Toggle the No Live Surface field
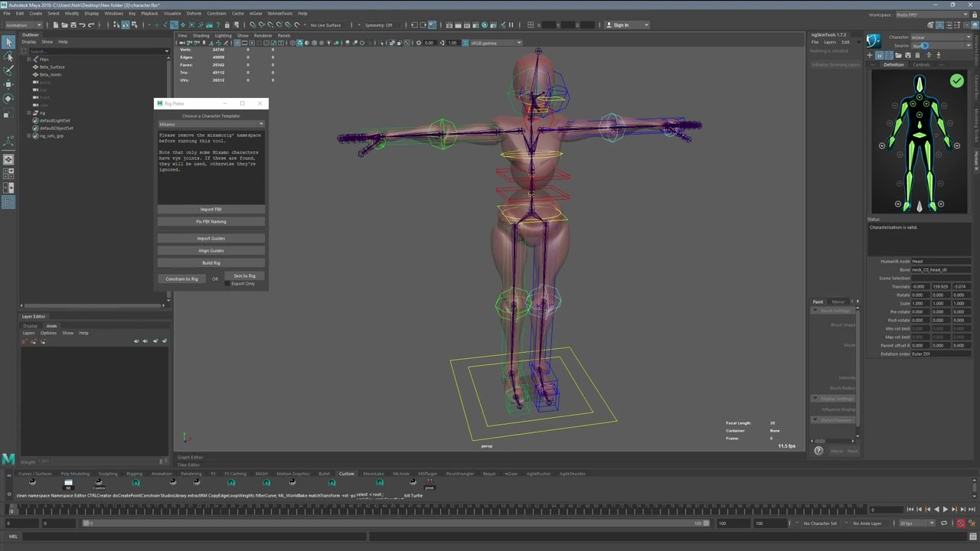 click(x=325, y=25)
